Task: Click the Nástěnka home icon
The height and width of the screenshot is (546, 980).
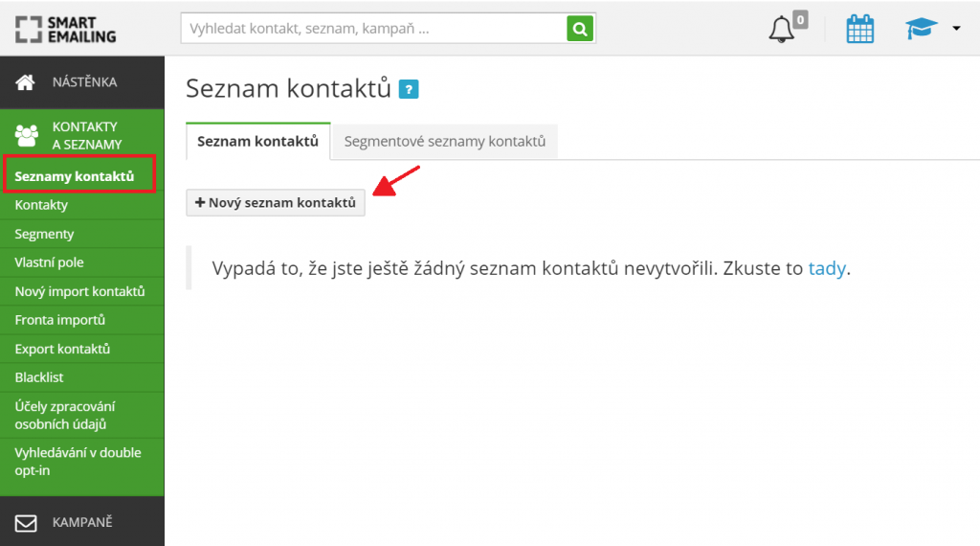Action: coord(26,82)
